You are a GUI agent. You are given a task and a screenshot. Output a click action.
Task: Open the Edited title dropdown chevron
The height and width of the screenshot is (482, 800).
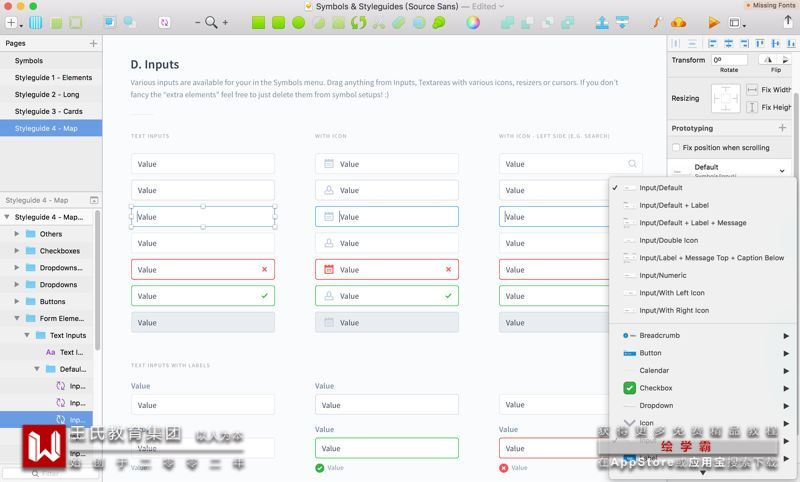501,7
